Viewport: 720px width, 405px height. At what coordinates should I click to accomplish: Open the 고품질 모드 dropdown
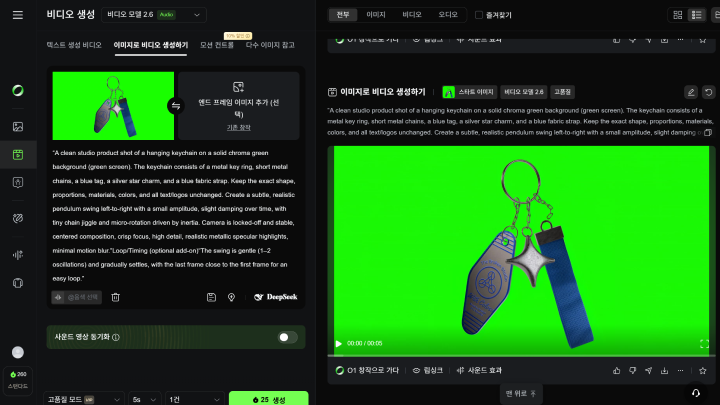coord(84,399)
